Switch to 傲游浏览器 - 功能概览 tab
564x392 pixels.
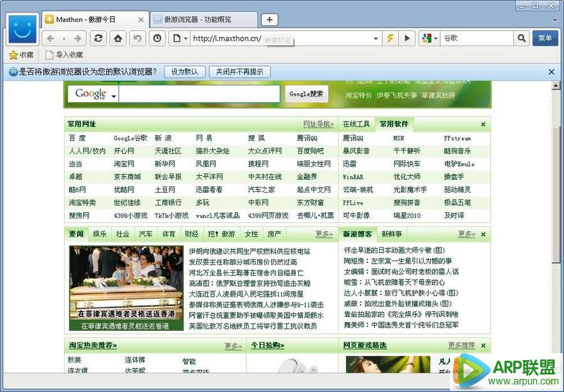coord(203,20)
